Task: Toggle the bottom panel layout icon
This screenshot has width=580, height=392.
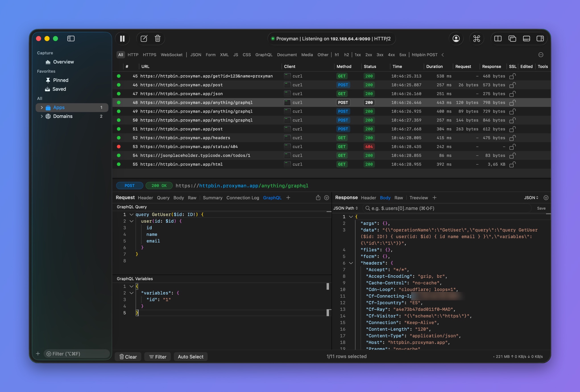Action: tap(526, 39)
